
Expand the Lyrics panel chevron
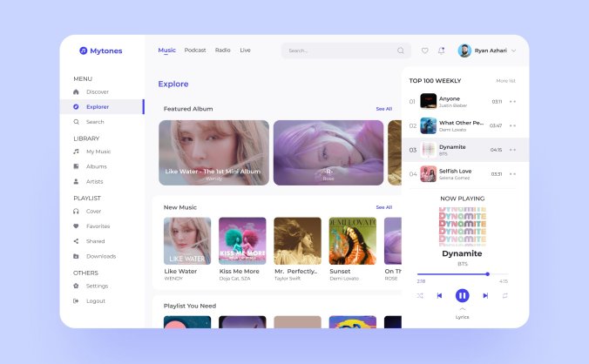click(463, 309)
